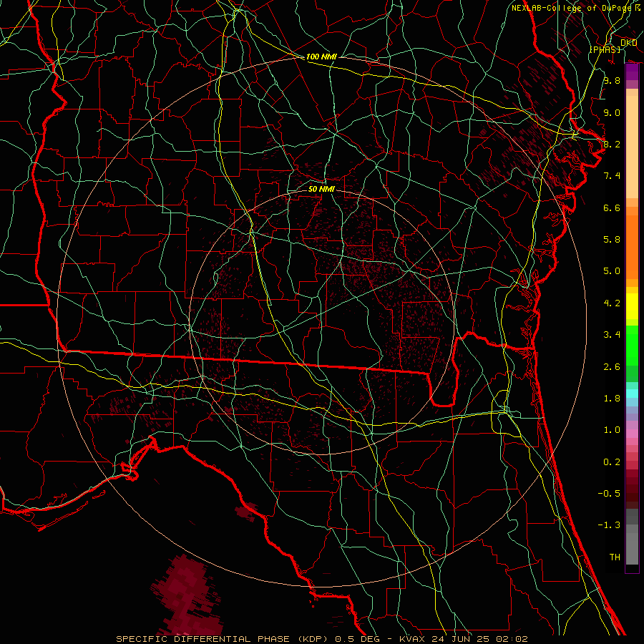Click the TH threshold legend label
This screenshot has width=644, height=644.
[615, 557]
